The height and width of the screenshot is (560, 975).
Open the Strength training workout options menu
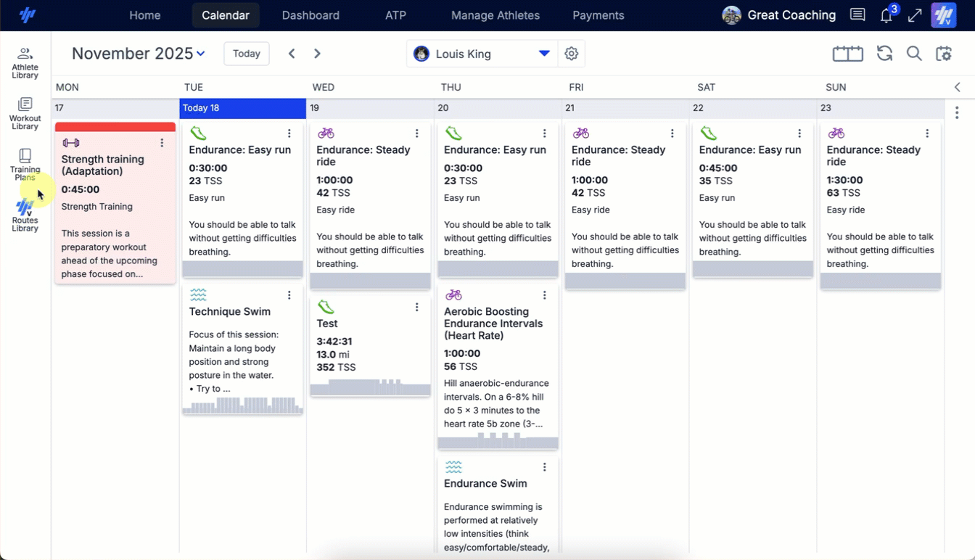click(x=162, y=143)
